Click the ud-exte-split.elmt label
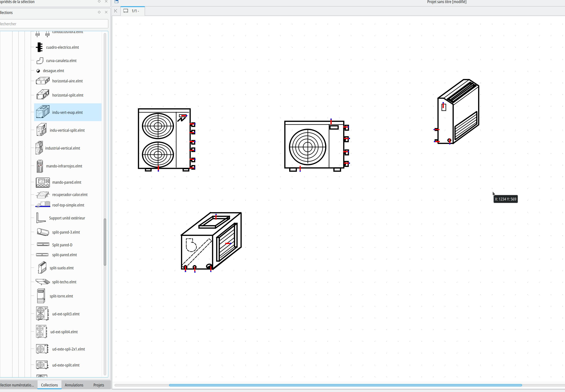 (x=66, y=365)
